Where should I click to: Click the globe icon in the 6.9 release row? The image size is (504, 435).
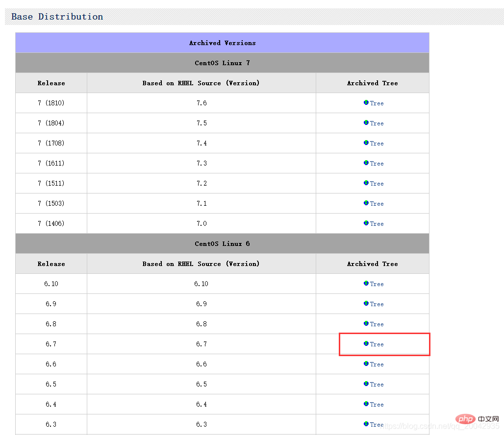366,303
